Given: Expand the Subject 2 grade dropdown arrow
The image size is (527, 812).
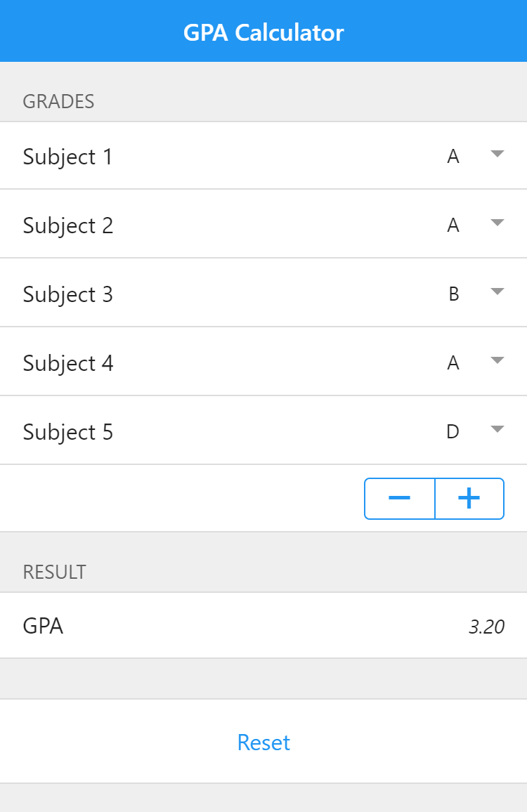Looking at the screenshot, I should pos(497,223).
